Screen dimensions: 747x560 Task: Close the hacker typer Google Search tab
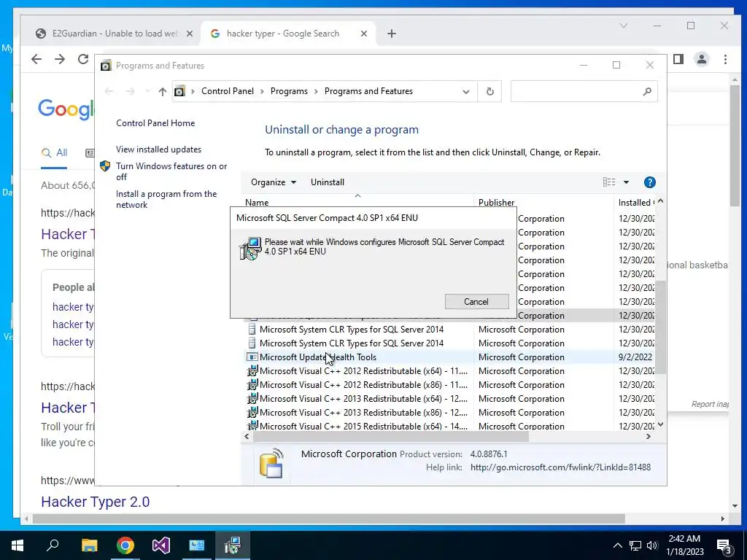point(363,34)
